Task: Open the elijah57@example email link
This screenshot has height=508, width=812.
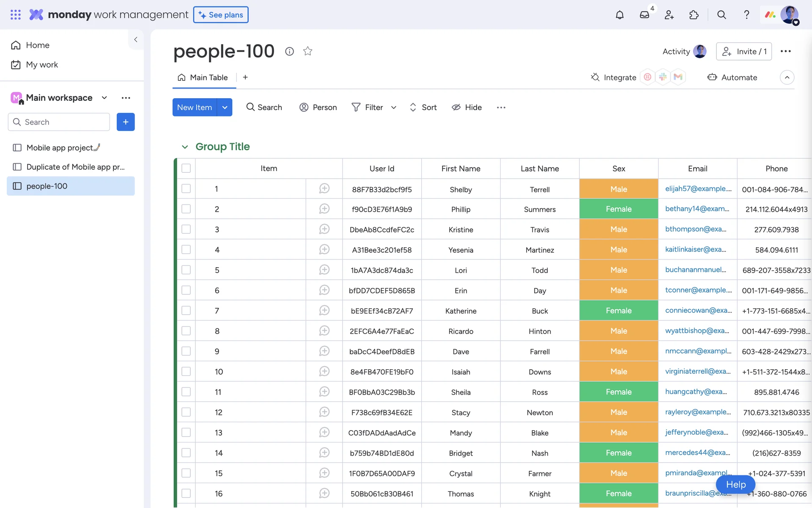Action: point(698,189)
